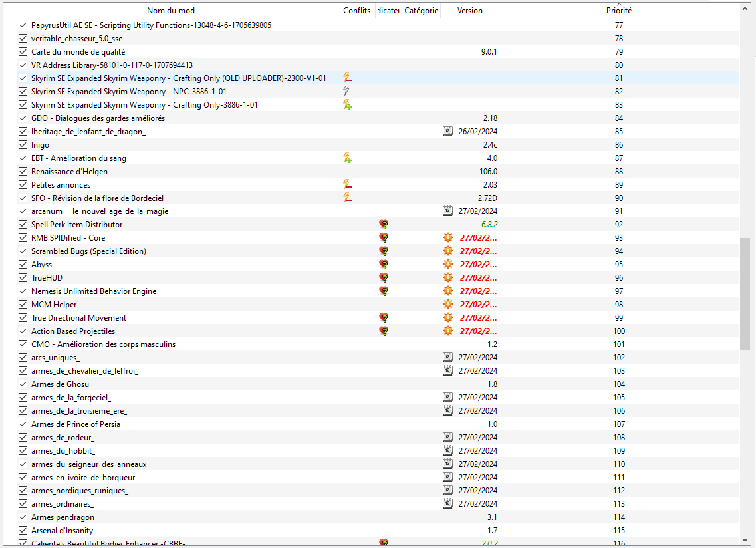Click orange update icon for RMB SPIDified - Core
The width and height of the screenshot is (756, 548).
(x=448, y=237)
